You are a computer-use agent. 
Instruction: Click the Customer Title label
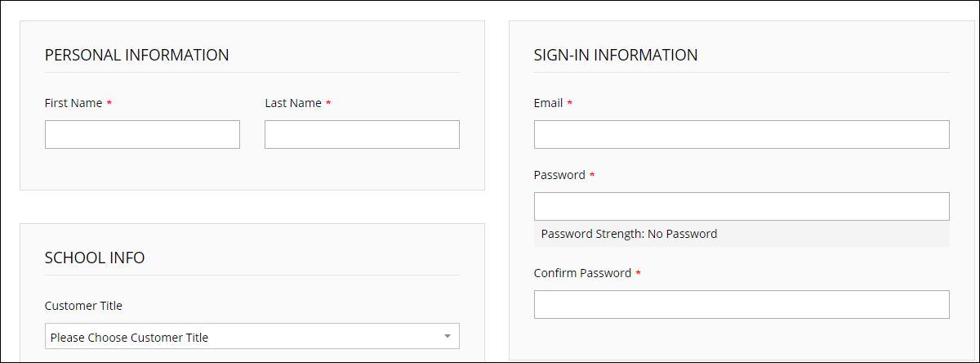[x=83, y=306]
